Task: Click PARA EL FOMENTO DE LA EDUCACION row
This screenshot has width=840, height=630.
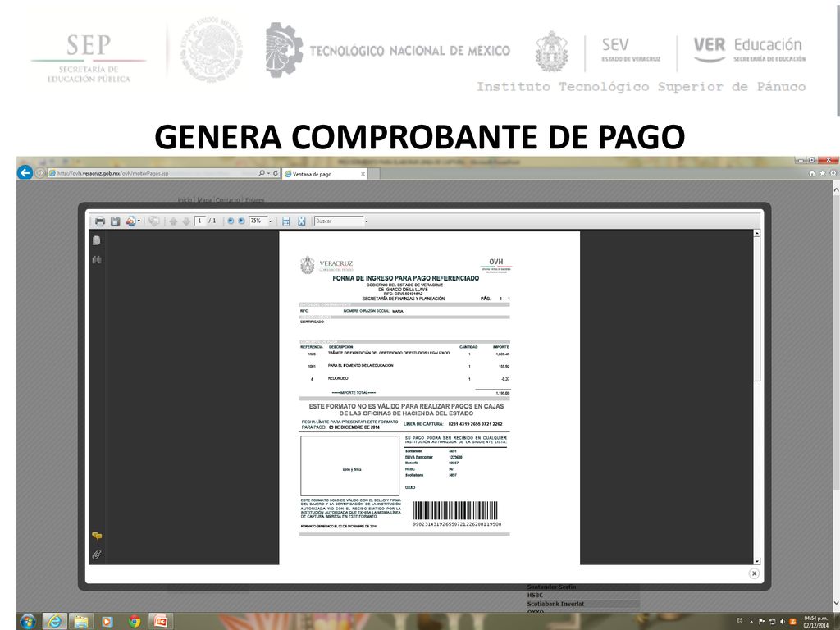Action: tap(361, 365)
